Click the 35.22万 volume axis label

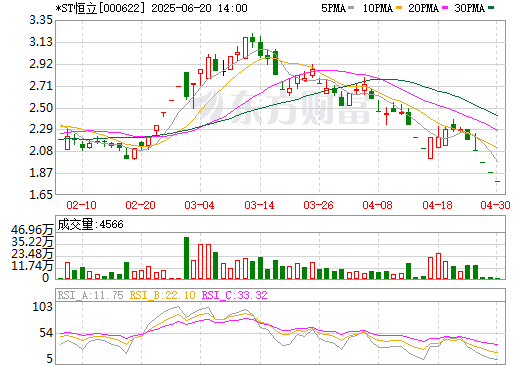(x=32, y=242)
